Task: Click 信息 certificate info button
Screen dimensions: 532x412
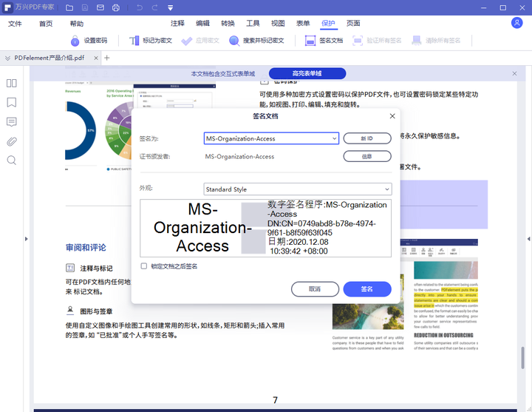Action: click(x=367, y=156)
